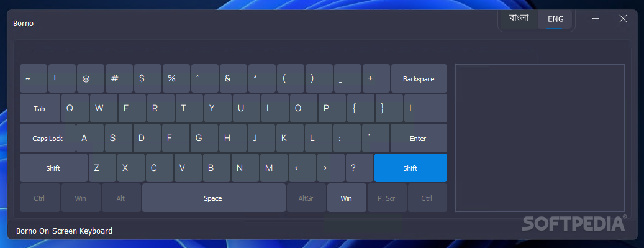Viewport: 644px width, 248px height.
Task: Tap the B letter key
Action: [217, 168]
